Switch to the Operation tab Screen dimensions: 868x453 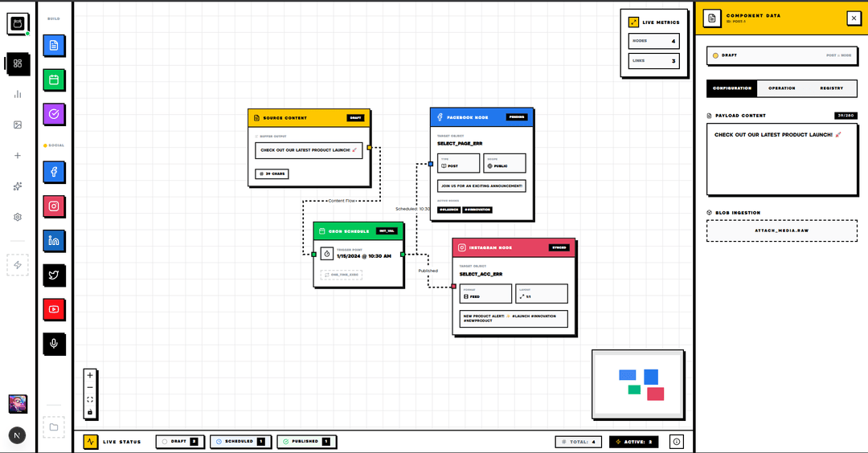782,88
